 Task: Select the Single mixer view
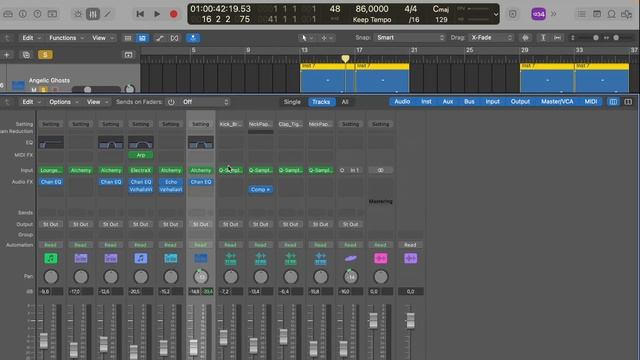[292, 102]
